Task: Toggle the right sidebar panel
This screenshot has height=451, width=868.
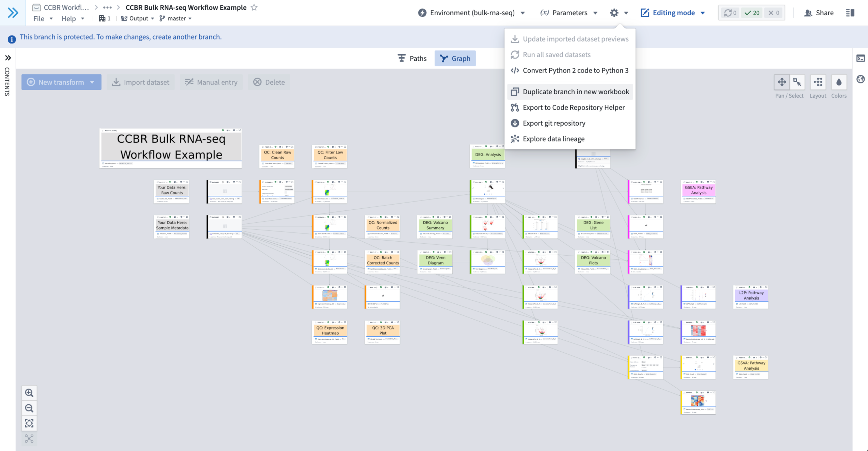Action: 850,13
